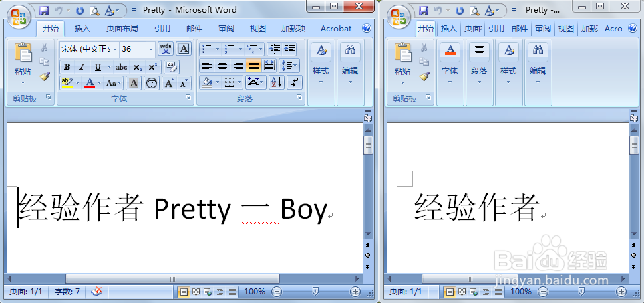644x303 pixels.
Task: Click numbering list icon
Action: pyautogui.click(x=229, y=49)
